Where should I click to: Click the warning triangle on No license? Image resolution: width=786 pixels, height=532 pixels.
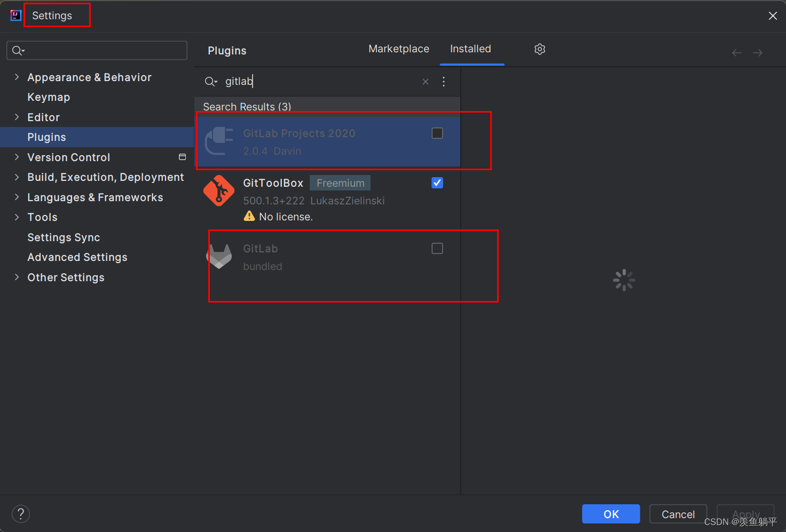[249, 216]
